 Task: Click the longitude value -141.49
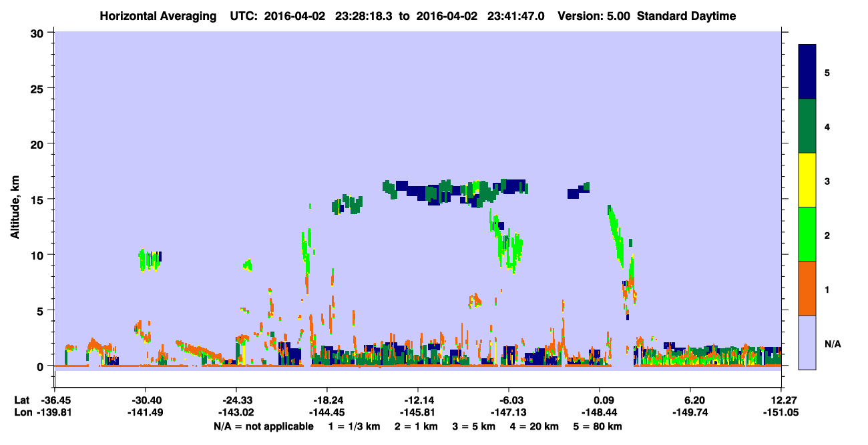pyautogui.click(x=145, y=412)
